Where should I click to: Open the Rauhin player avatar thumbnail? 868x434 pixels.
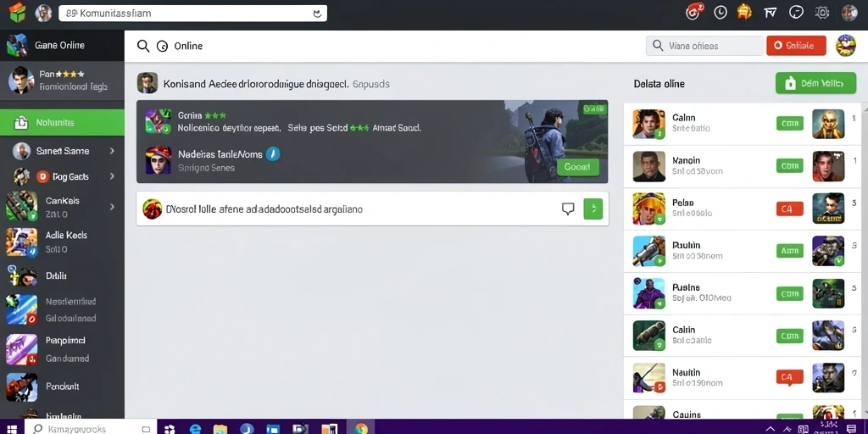point(648,251)
